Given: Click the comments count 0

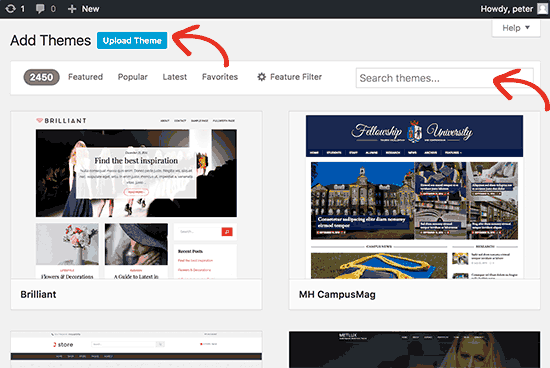Looking at the screenshot, I should pos(53,9).
